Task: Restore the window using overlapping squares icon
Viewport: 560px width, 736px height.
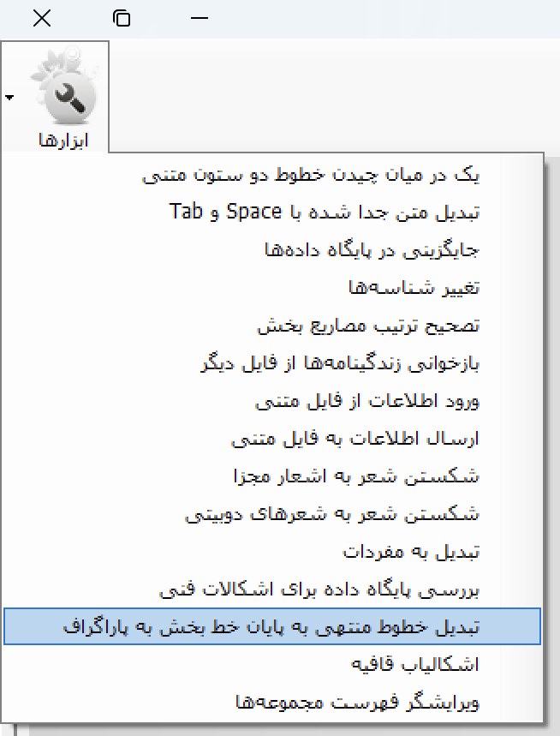Action: (122, 18)
